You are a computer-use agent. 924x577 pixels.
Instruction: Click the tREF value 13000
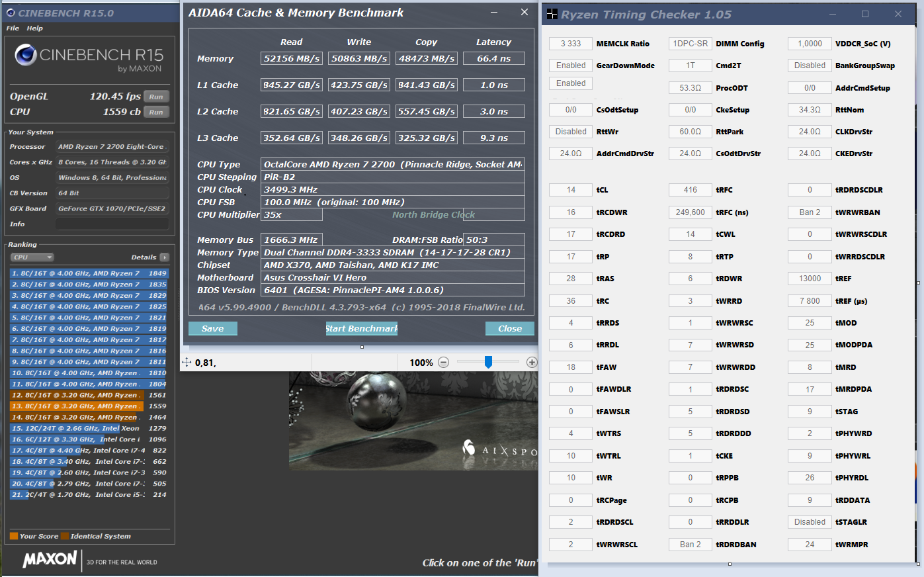pyautogui.click(x=810, y=279)
